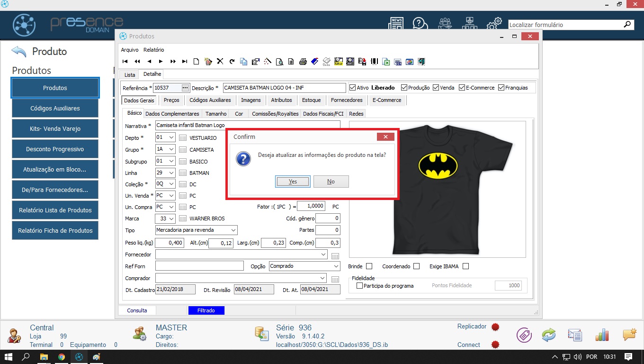
Task: Click the Filter icon in the toolbar
Action: (x=339, y=62)
